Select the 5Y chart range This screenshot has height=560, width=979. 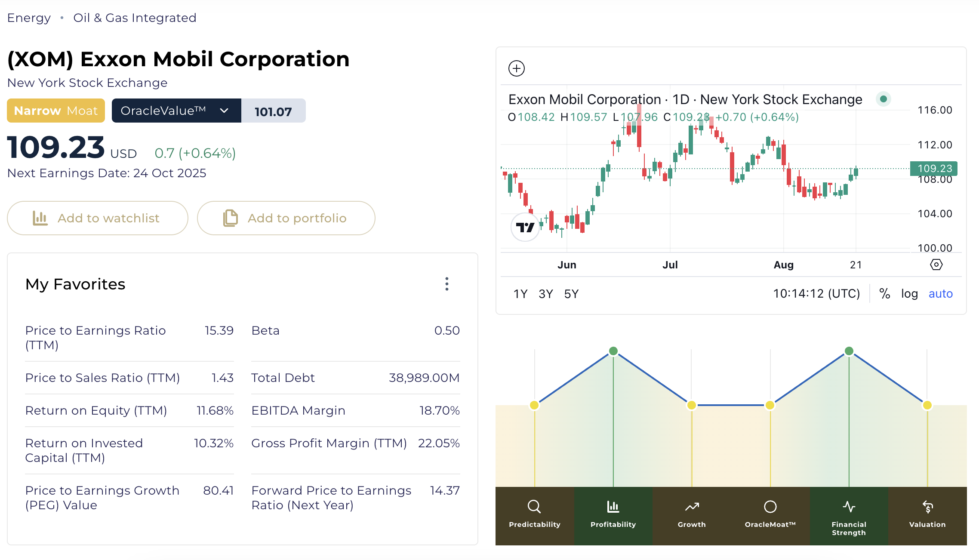(x=571, y=294)
